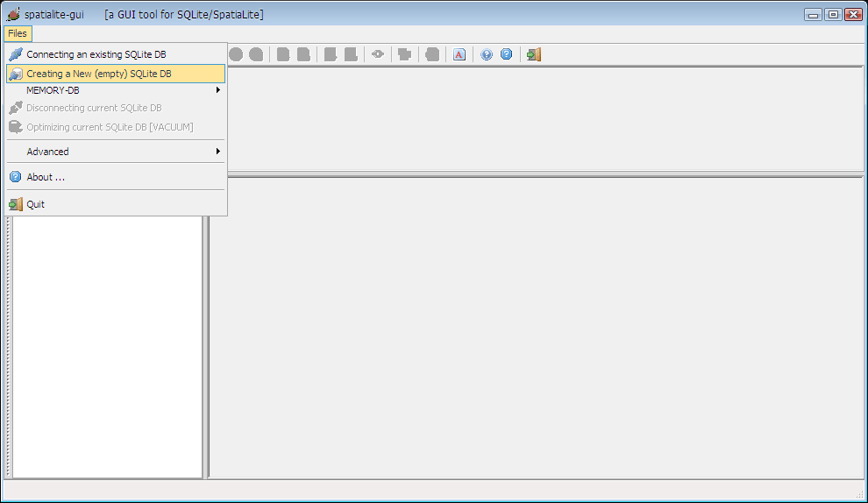Click the greyed-out plain circle toolbar icon

tap(236, 54)
